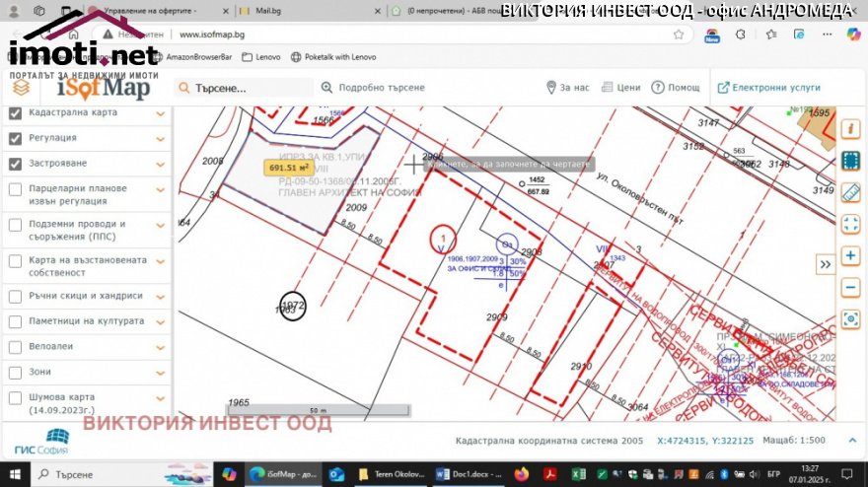Open Подробно търсене advanced search

pos(373,88)
